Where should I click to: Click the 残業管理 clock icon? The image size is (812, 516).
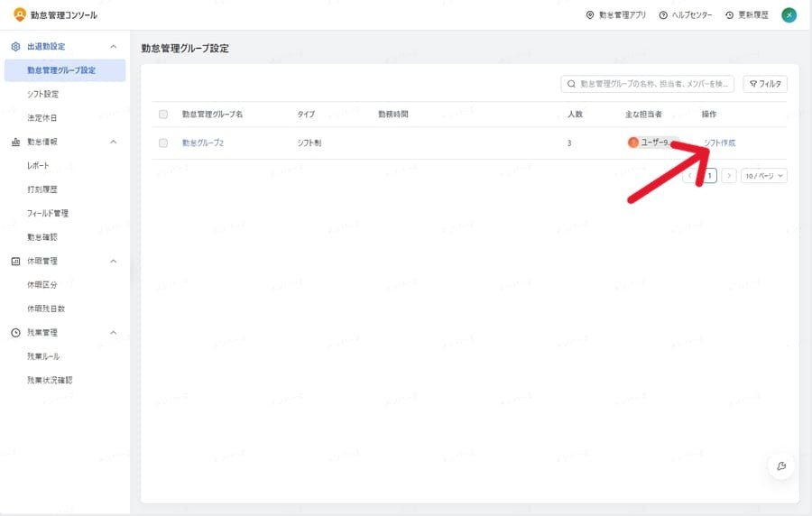point(15,333)
